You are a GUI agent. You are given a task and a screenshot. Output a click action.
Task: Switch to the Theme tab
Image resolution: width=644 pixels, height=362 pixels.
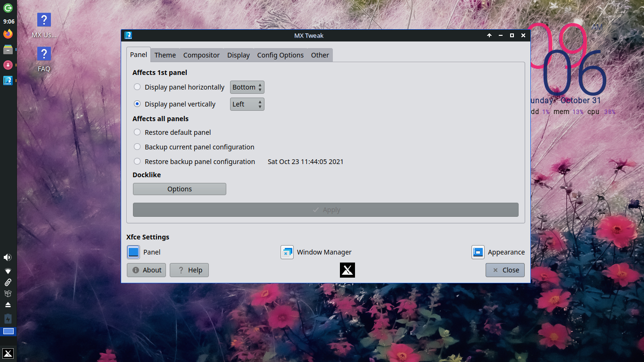click(165, 55)
